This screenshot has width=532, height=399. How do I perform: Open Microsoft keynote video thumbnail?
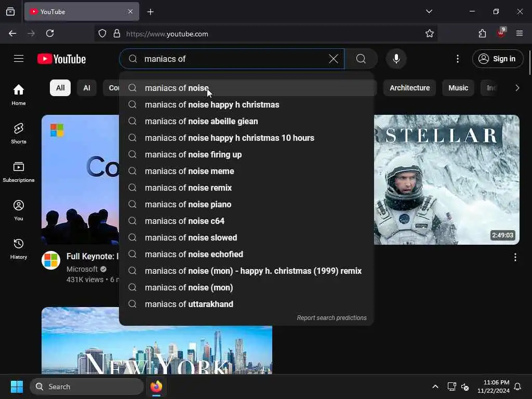click(x=81, y=179)
